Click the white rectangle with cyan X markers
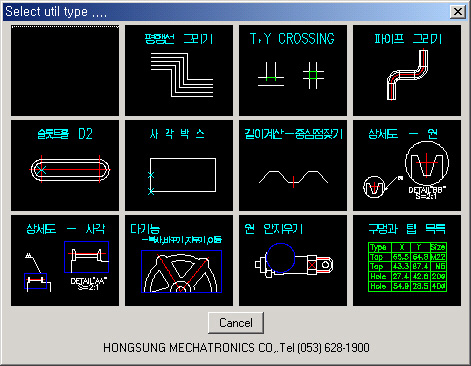471x366 pixels. [x=182, y=175]
